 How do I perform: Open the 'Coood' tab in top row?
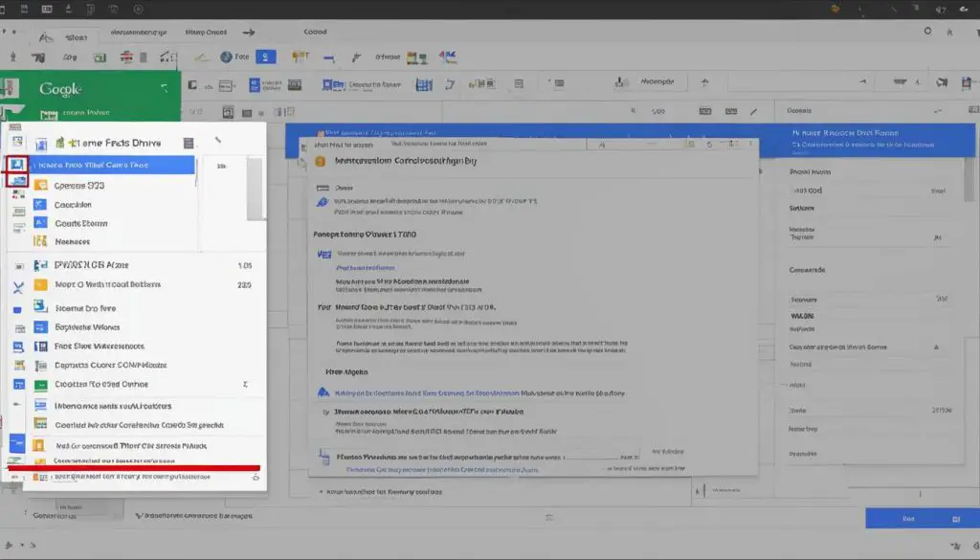(315, 32)
